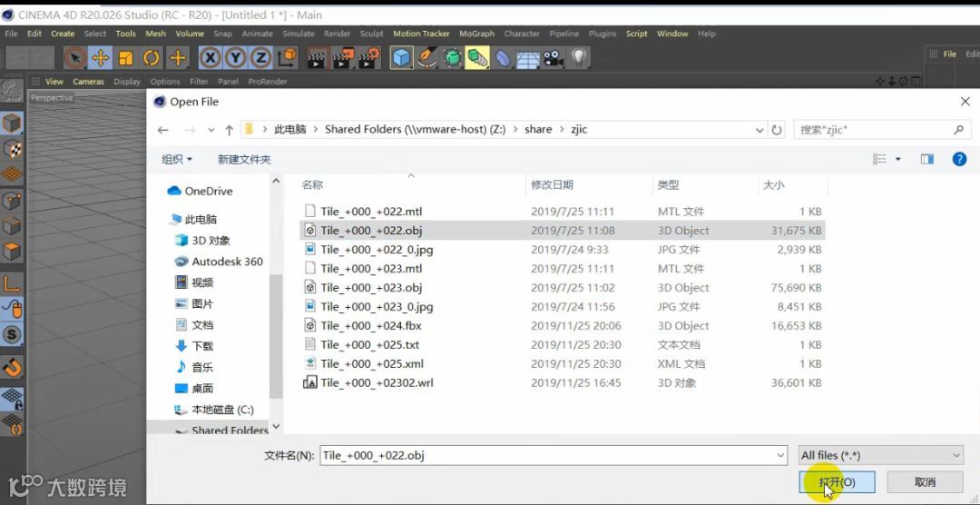The image size is (980, 505).
Task: Open Edit Render Settings gear clapperboard
Action: (368, 58)
